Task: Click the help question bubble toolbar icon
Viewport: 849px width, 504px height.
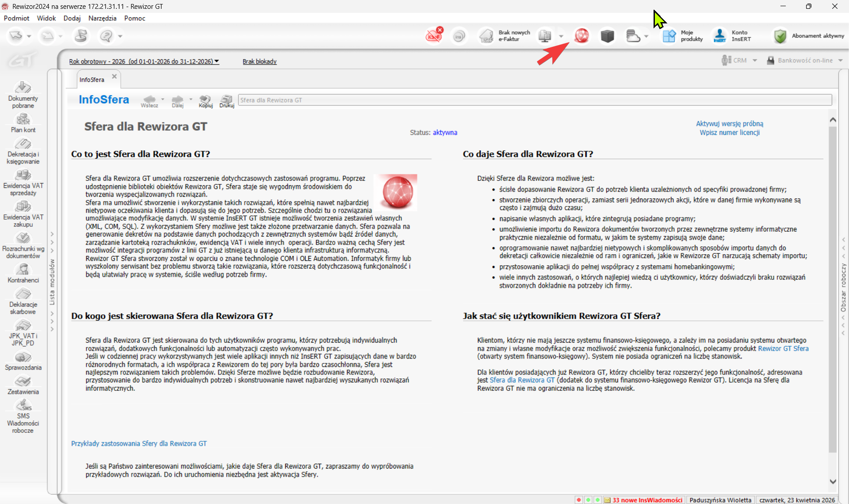Action: coord(106,36)
